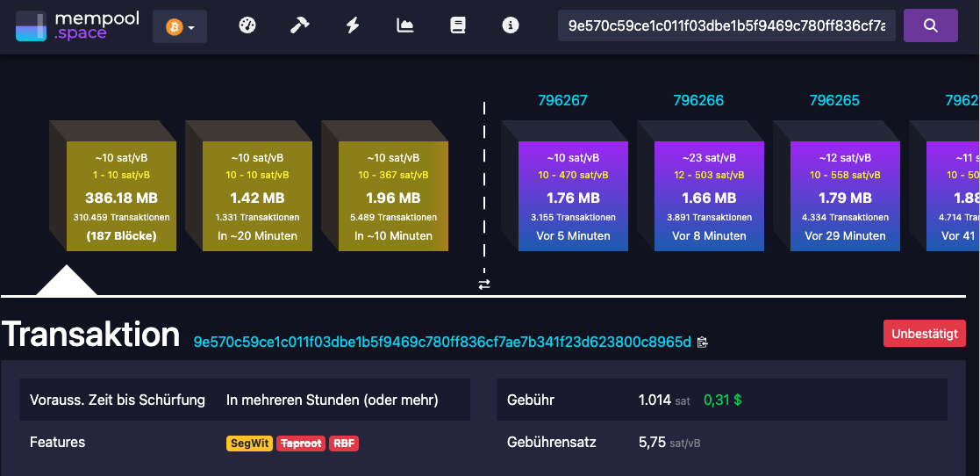
Task: Open the Lightning bolt icon
Action: [x=353, y=25]
